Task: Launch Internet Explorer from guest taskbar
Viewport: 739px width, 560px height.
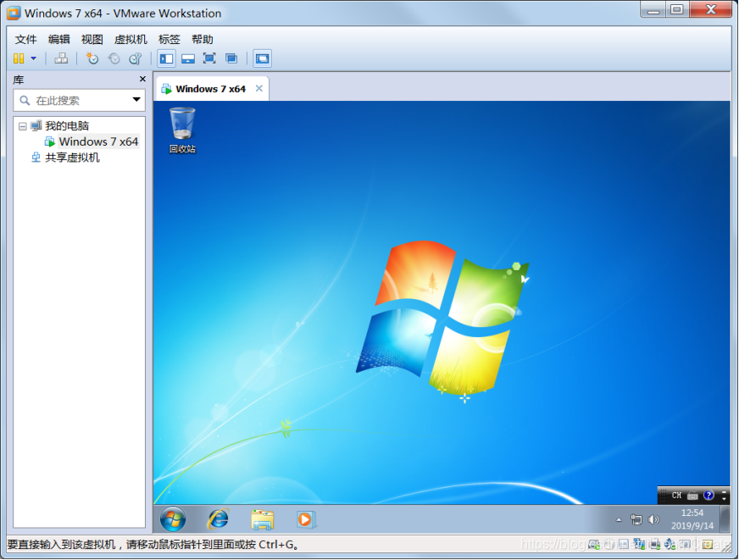Action: 218,519
